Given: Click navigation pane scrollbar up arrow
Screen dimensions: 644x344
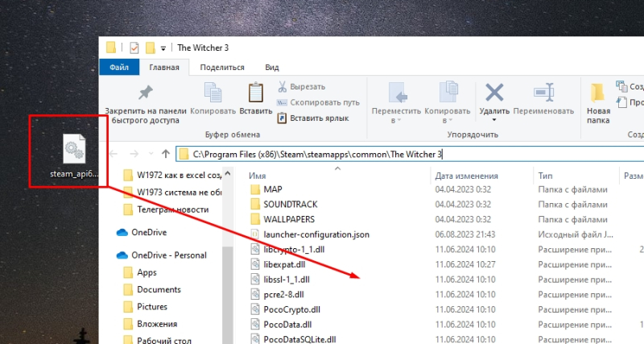Looking at the screenshot, I should 228,173.
